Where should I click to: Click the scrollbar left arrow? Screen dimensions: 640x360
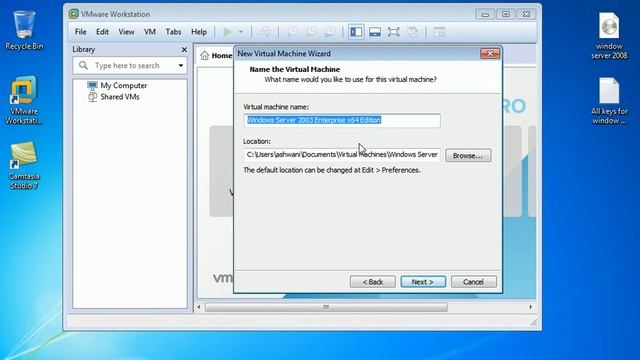click(199, 307)
